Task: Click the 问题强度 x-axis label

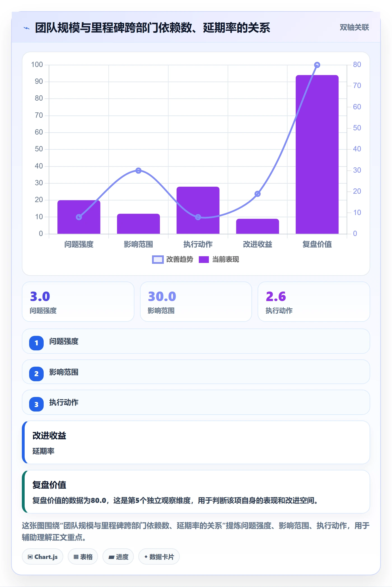Action: [x=79, y=244]
